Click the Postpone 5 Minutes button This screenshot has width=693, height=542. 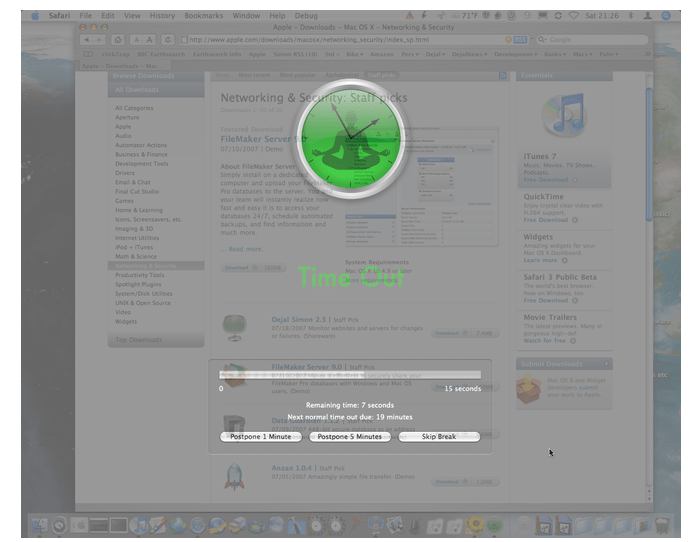[350, 437]
